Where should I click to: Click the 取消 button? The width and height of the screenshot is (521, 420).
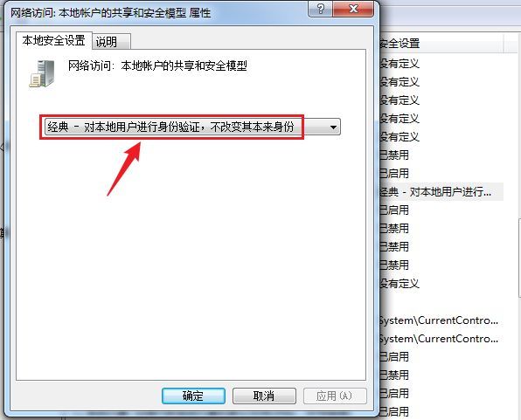pos(264,396)
